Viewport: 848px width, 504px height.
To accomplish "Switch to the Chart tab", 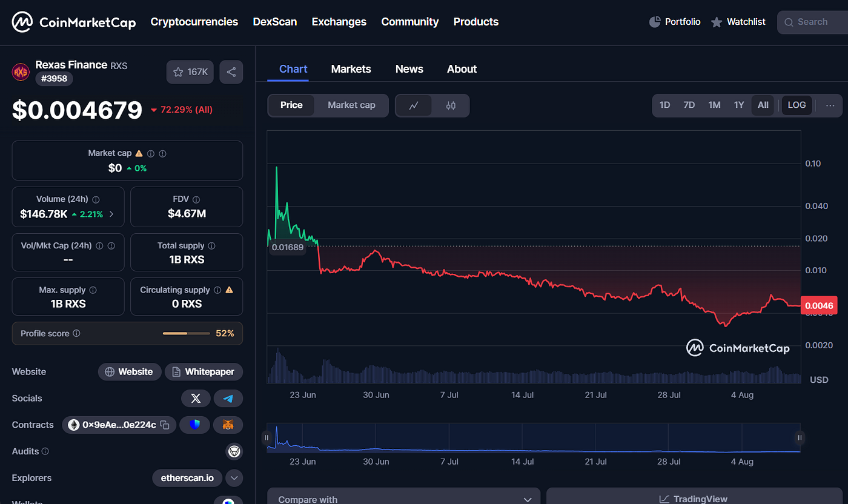I will tap(293, 69).
